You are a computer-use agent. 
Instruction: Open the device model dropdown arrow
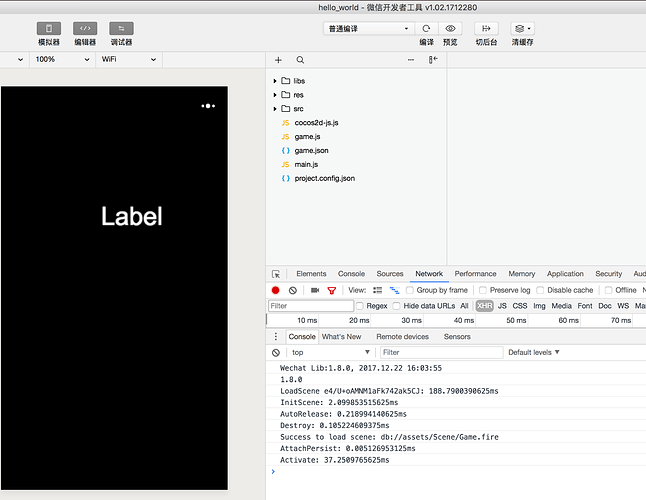click(20, 60)
